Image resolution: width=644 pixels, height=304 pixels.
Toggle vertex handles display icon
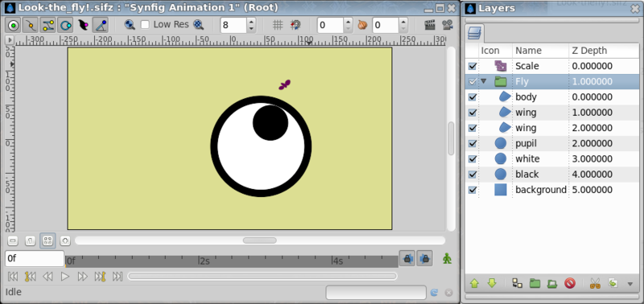(31, 26)
